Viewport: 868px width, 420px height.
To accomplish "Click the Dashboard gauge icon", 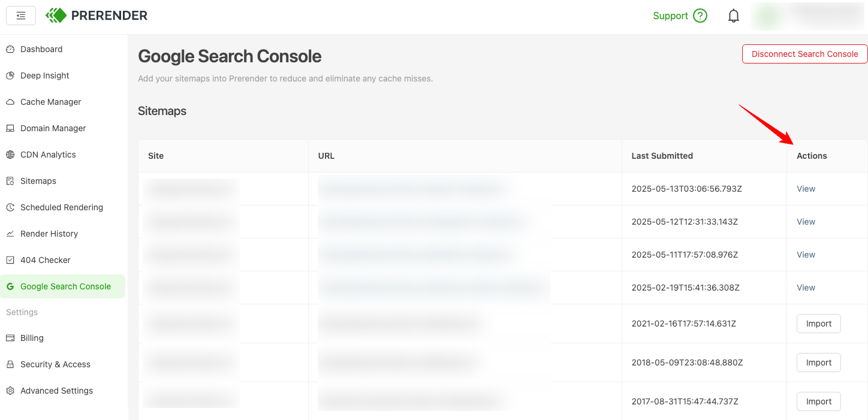I will 10,49.
